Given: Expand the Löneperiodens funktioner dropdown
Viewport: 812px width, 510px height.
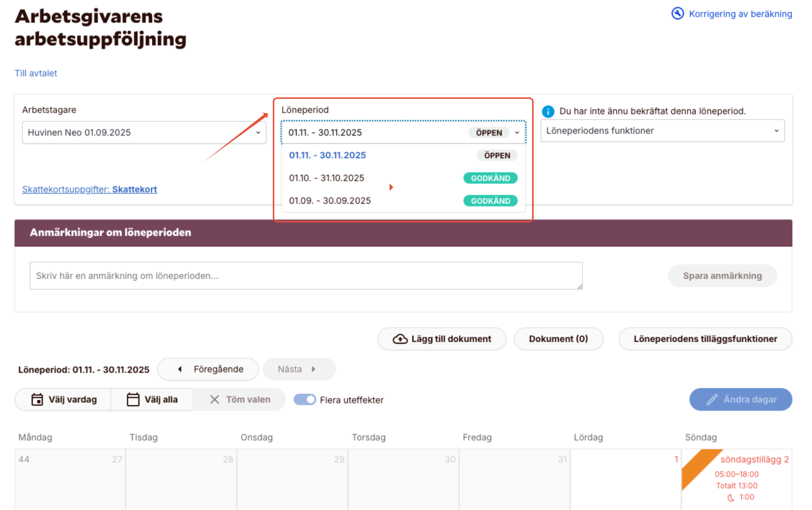Looking at the screenshot, I should click(x=662, y=131).
